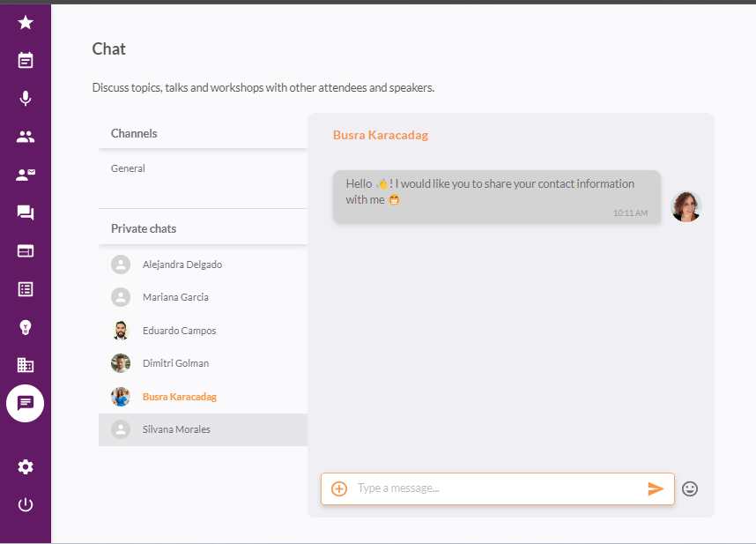Screen dimensions: 756x544
Task: Open the attendees people icon
Action: (26, 137)
